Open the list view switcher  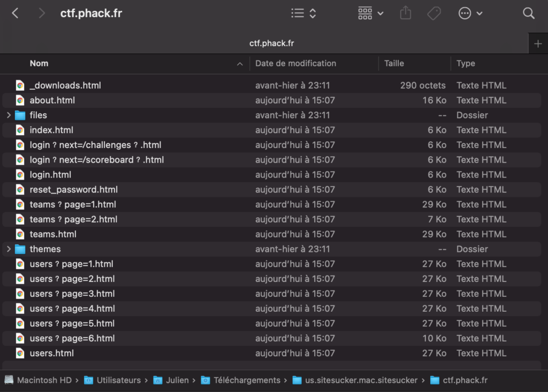pyautogui.click(x=304, y=13)
